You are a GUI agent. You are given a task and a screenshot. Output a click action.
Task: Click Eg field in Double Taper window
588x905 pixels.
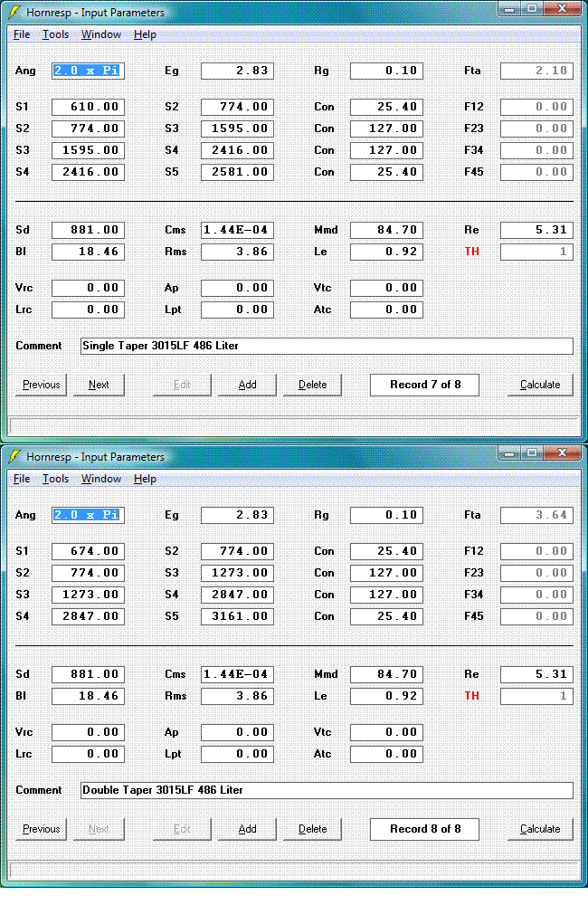237,516
